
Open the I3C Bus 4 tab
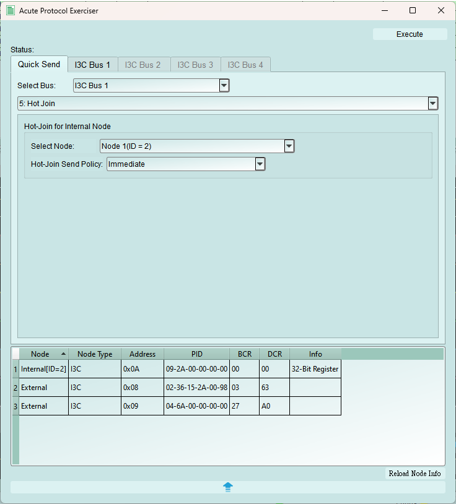[245, 65]
